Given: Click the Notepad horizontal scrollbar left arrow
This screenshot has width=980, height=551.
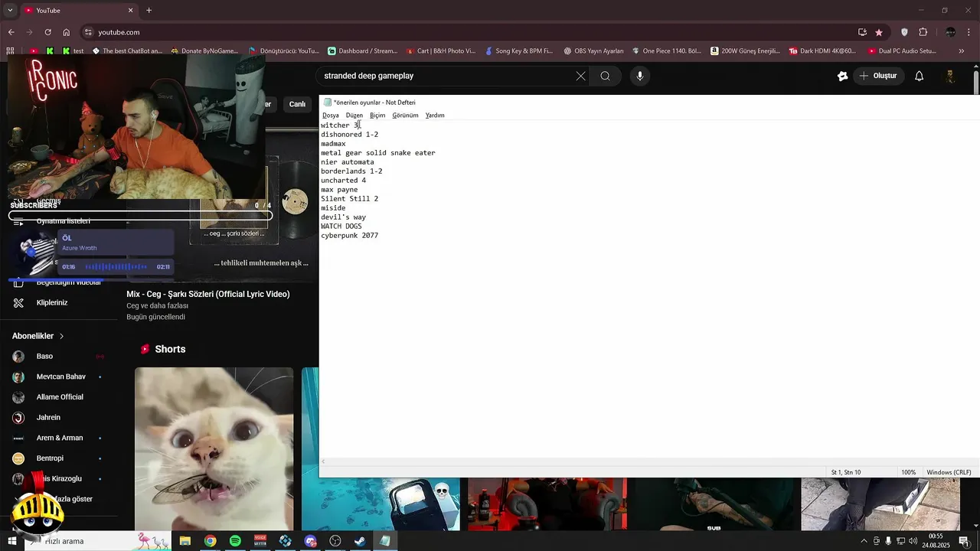Looking at the screenshot, I should point(323,461).
